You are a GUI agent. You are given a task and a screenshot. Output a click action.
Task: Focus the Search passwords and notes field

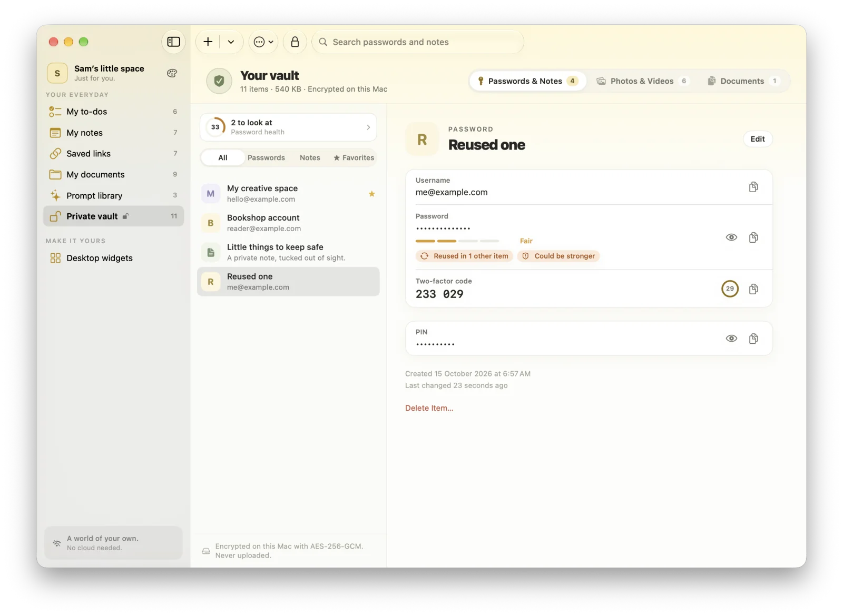point(418,42)
